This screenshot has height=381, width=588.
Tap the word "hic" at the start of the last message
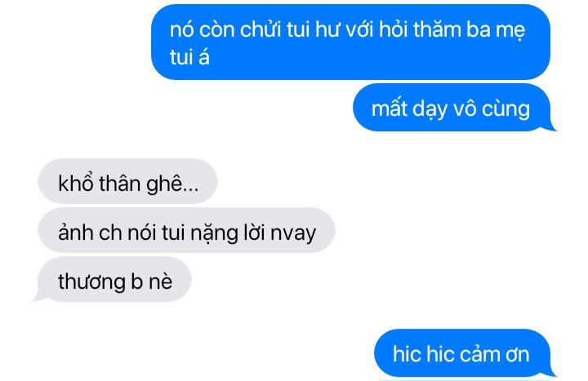(407, 354)
